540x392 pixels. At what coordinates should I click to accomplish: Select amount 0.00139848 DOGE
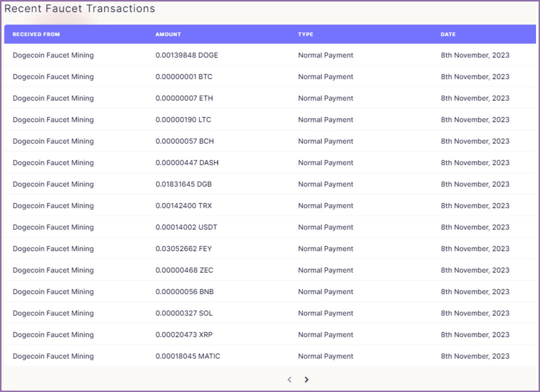click(x=187, y=55)
